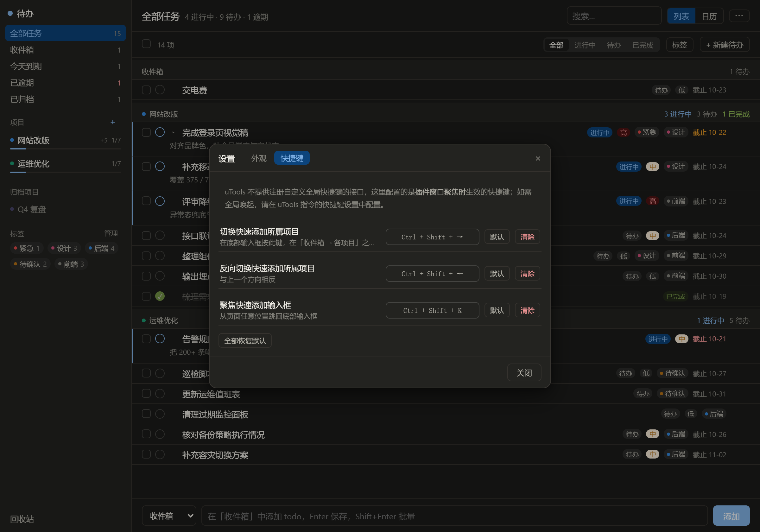
Task: Check the checkbox for 更新运维值班表
Action: coord(146,393)
